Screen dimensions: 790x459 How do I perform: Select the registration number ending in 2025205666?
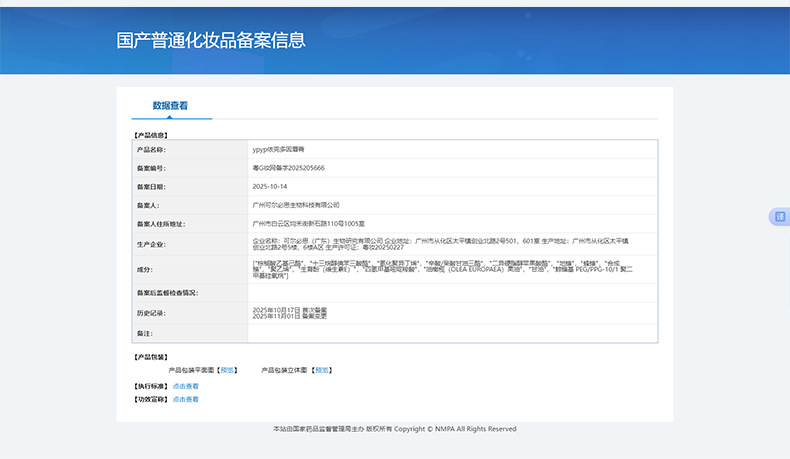tap(289, 168)
